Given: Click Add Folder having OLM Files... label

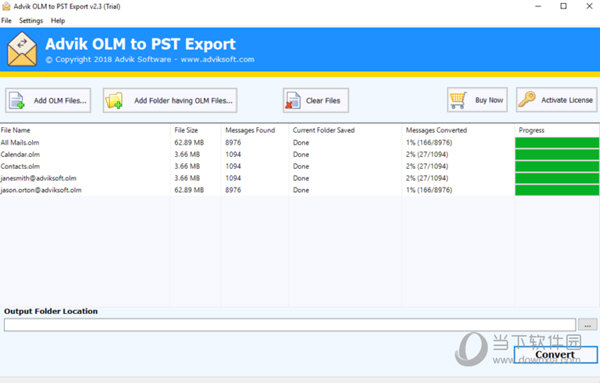Looking at the screenshot, I should [183, 101].
